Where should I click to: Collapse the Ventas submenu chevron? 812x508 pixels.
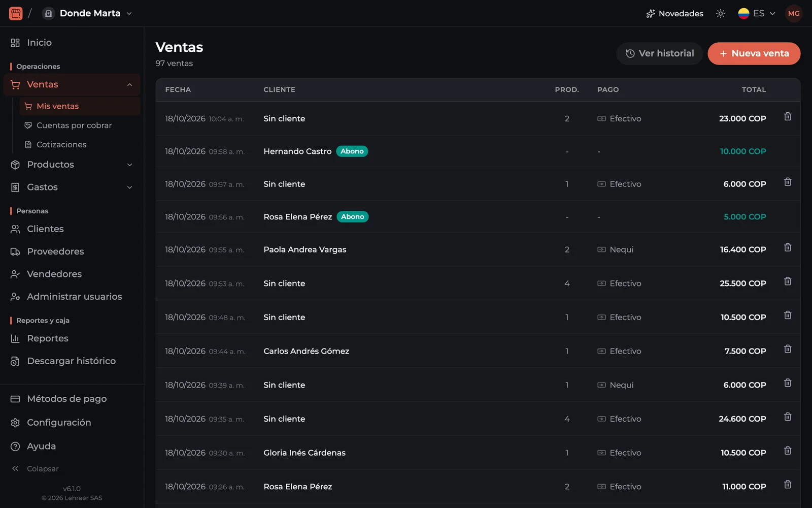tap(129, 85)
